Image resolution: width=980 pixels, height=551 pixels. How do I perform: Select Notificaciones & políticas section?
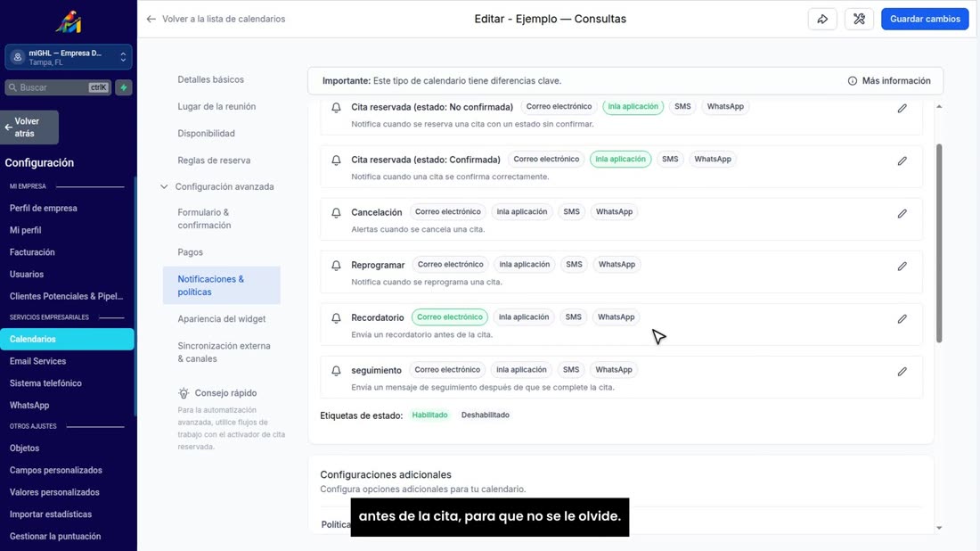point(221,285)
